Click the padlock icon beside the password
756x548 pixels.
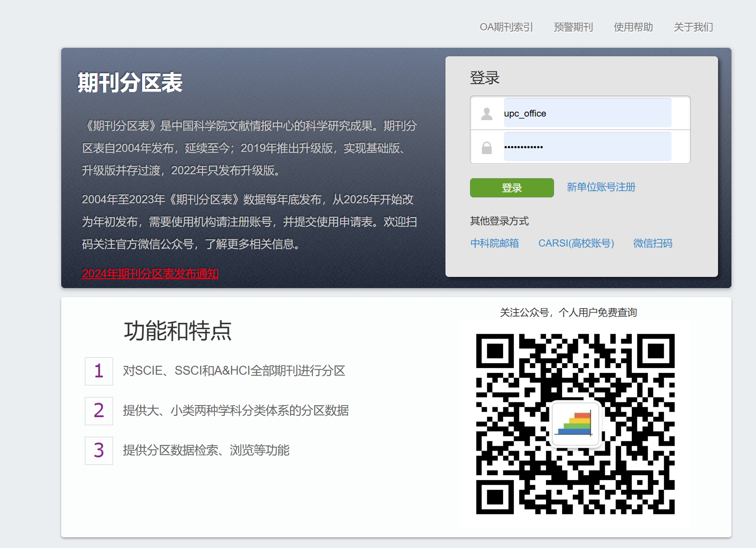point(487,147)
